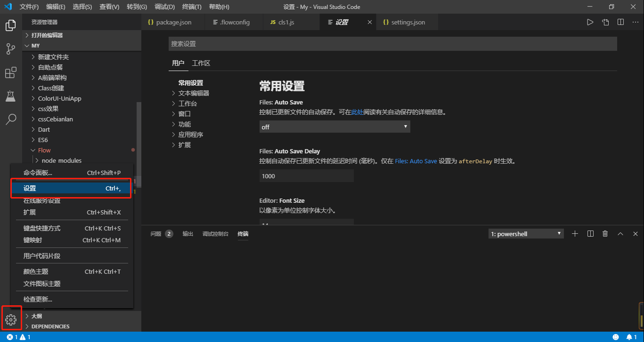
Task: Open 终端(T) menu
Action: (192, 7)
